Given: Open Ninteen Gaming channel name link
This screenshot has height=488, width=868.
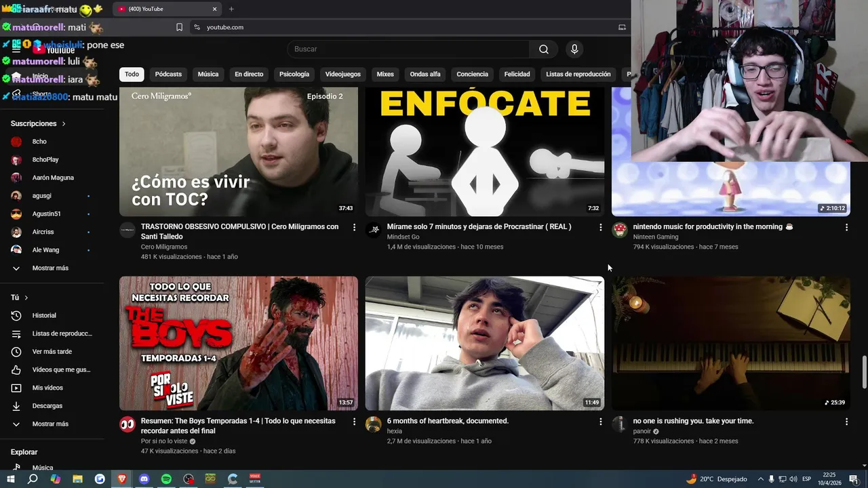Looking at the screenshot, I should click(x=656, y=237).
